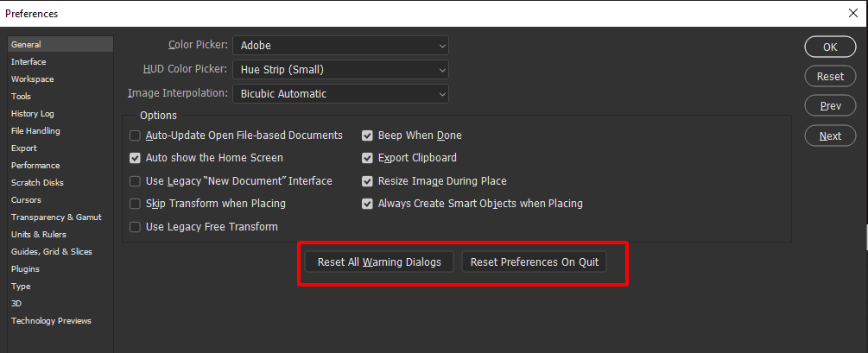This screenshot has width=868, height=353.
Task: Open the Image Interpolation dropdown
Action: click(341, 93)
